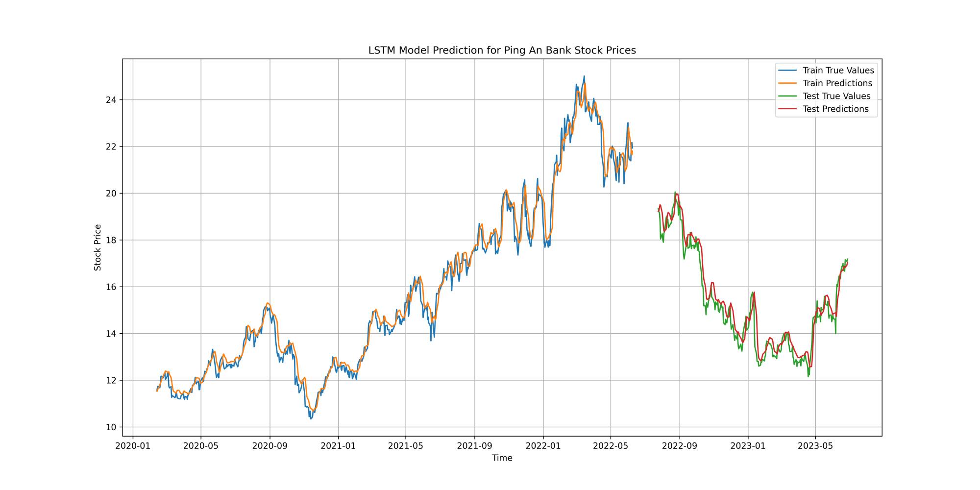Click the 2023-05 x-axis tick label
Viewport: 980px width, 490px height.
coord(815,446)
